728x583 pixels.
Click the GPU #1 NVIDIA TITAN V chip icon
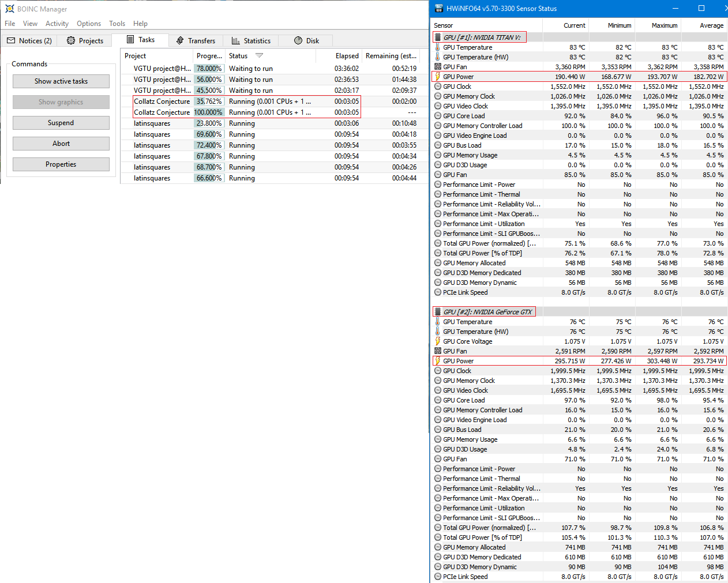coord(438,37)
